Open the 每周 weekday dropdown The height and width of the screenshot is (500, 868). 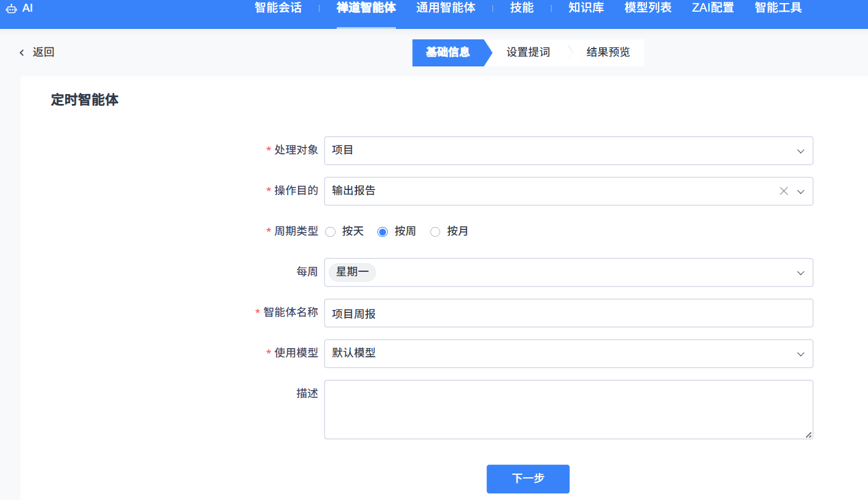(568, 272)
